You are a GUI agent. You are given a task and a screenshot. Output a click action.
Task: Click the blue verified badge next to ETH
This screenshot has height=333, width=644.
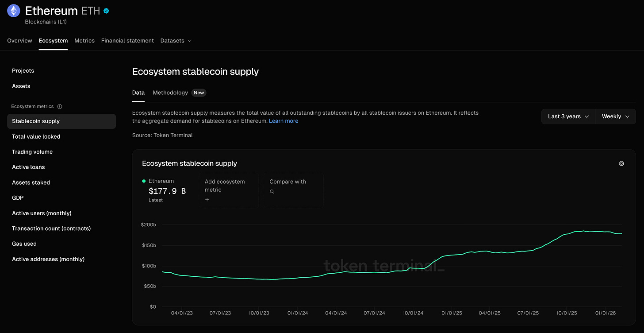[x=106, y=11]
